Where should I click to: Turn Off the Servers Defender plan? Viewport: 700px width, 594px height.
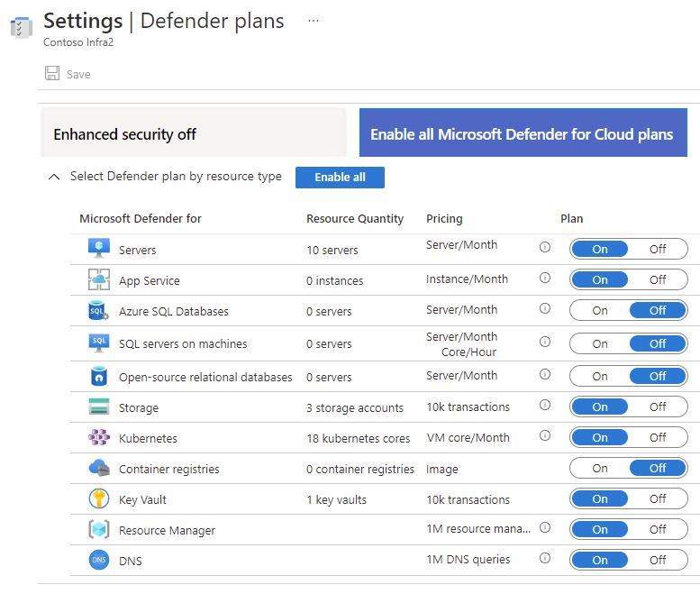pyautogui.click(x=658, y=250)
